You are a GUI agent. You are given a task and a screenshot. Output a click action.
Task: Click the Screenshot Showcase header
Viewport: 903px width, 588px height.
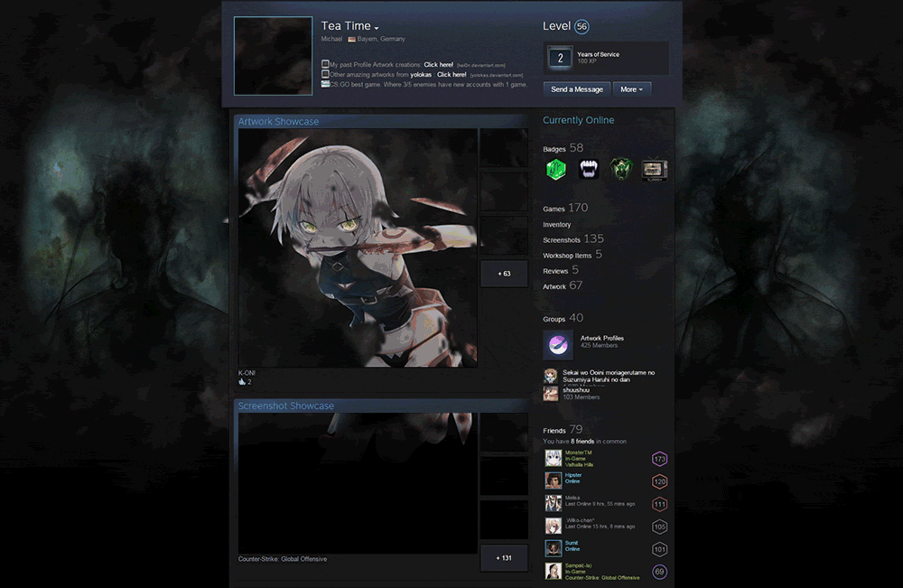pyautogui.click(x=285, y=406)
